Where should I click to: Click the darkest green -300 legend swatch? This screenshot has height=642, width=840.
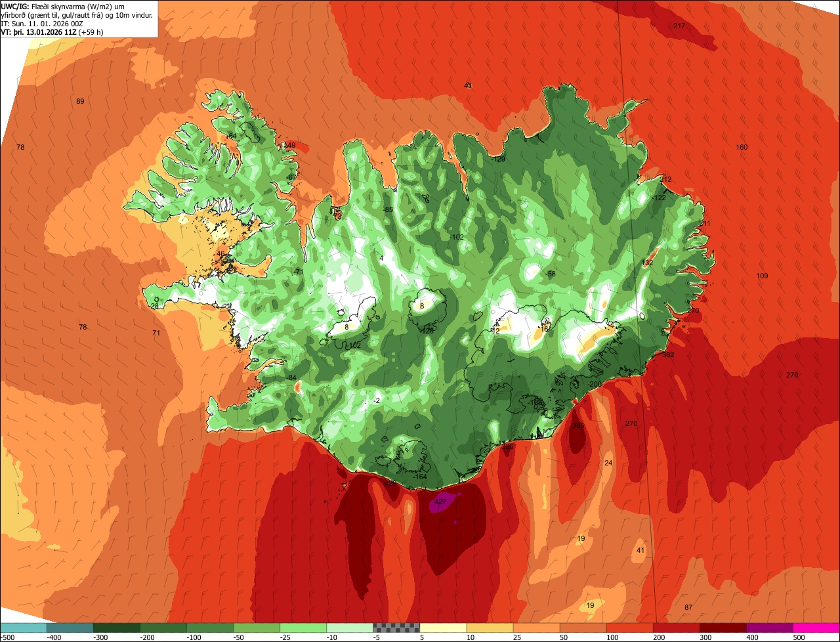117,628
